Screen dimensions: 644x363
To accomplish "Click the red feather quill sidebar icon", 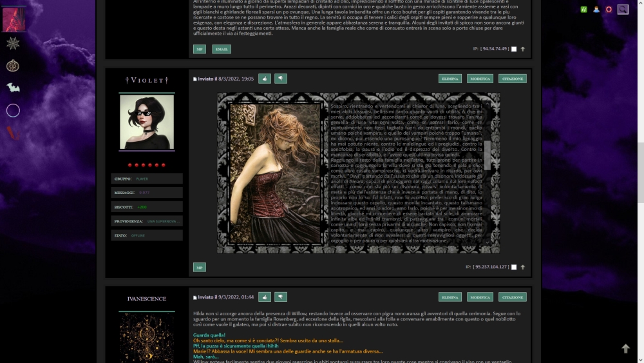I will (12, 133).
